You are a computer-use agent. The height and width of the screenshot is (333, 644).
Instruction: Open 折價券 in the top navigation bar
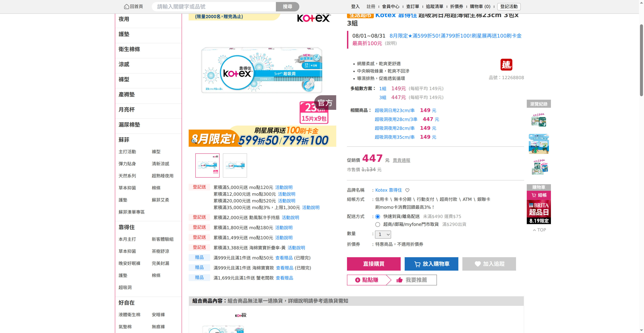457,7
